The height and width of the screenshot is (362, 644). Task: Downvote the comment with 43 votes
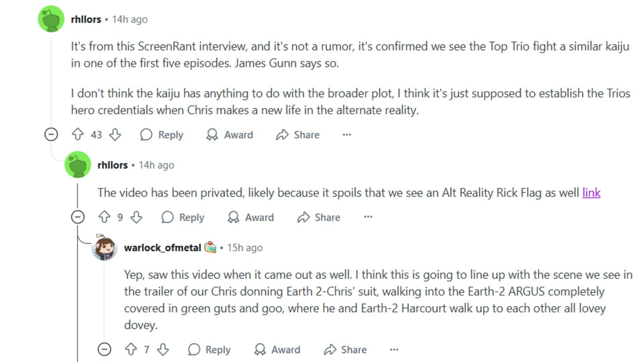tap(115, 135)
